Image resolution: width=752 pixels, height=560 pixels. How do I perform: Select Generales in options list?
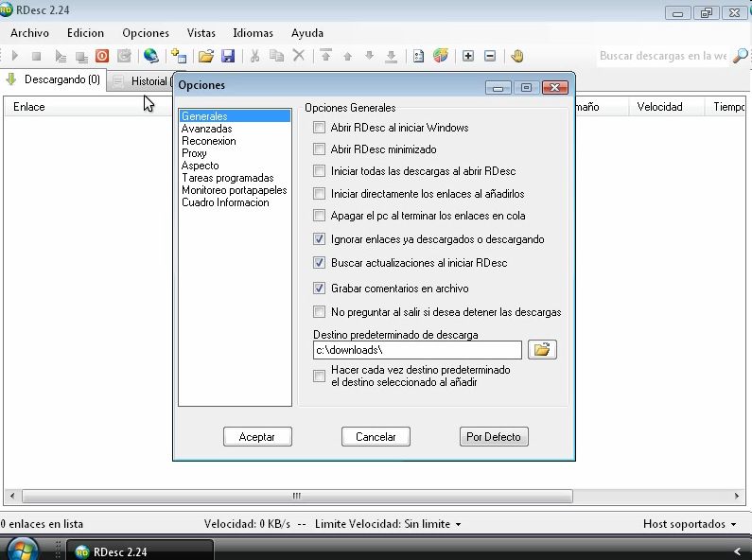pyautogui.click(x=235, y=116)
